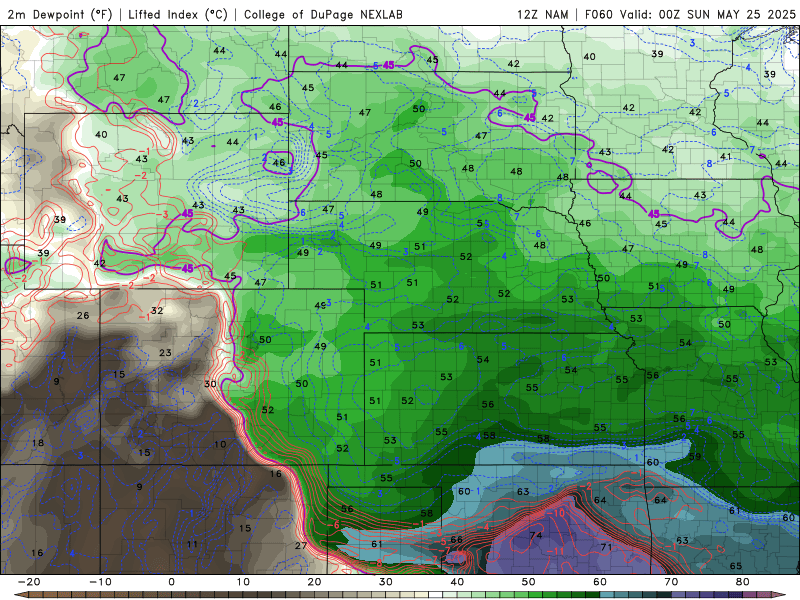Click the 20 label on the color scale

tap(314, 582)
